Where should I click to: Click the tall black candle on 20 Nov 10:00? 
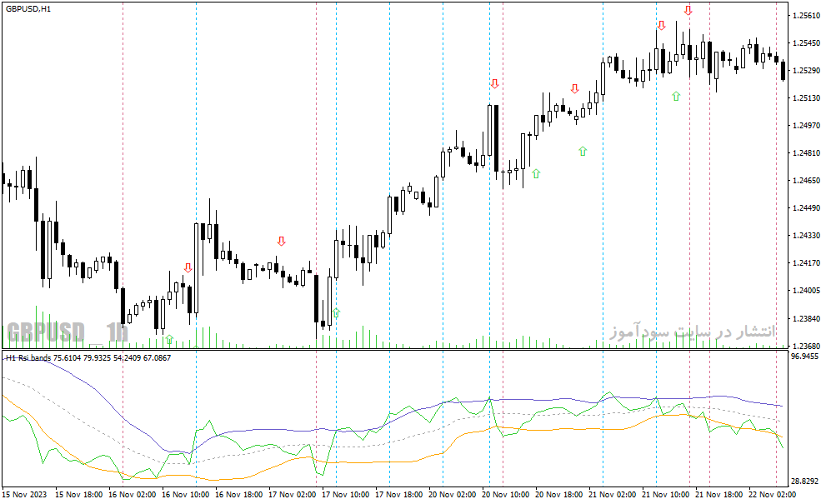click(496, 138)
